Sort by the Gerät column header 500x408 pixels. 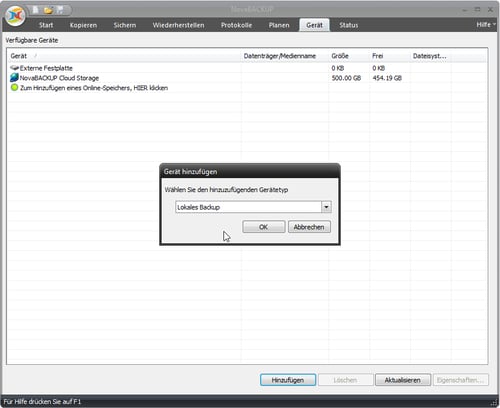124,56
